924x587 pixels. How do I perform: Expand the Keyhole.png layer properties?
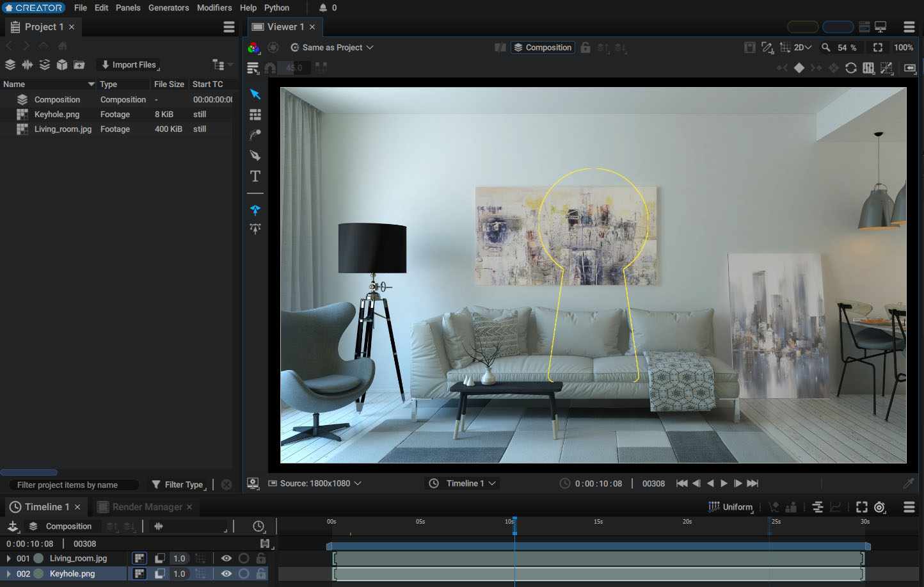pos(8,574)
